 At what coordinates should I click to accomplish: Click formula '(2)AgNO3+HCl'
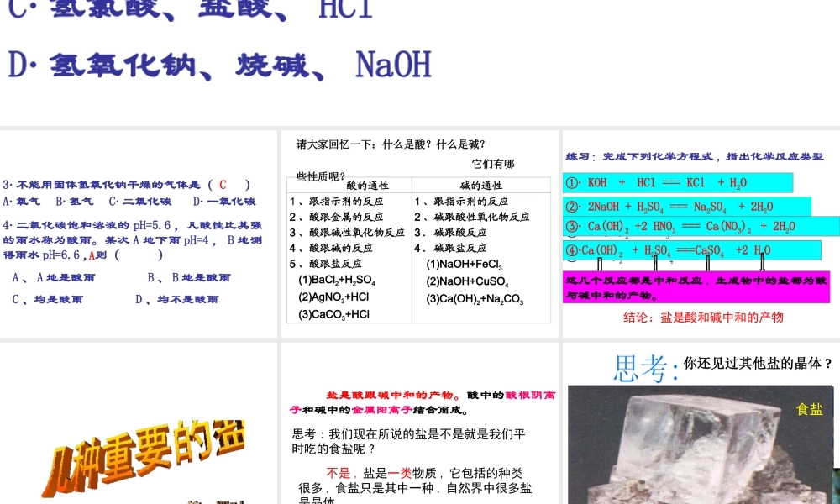click(333, 297)
